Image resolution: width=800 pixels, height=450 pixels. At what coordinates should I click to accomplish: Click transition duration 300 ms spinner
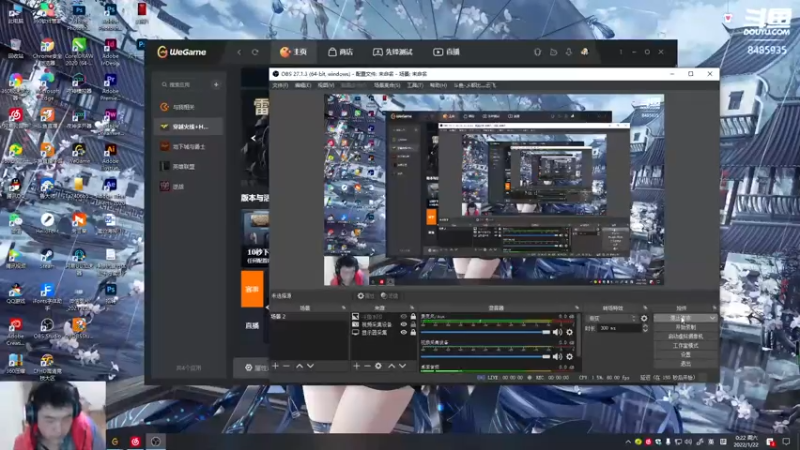pos(623,328)
